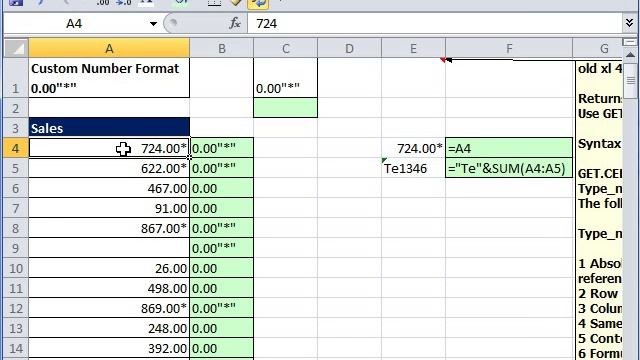Select cell with 869.00*

(109, 308)
